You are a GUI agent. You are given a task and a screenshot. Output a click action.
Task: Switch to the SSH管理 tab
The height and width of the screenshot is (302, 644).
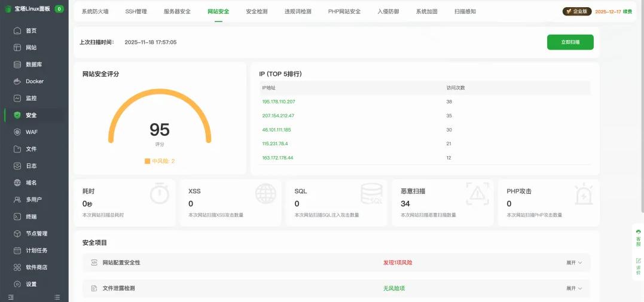[136, 11]
